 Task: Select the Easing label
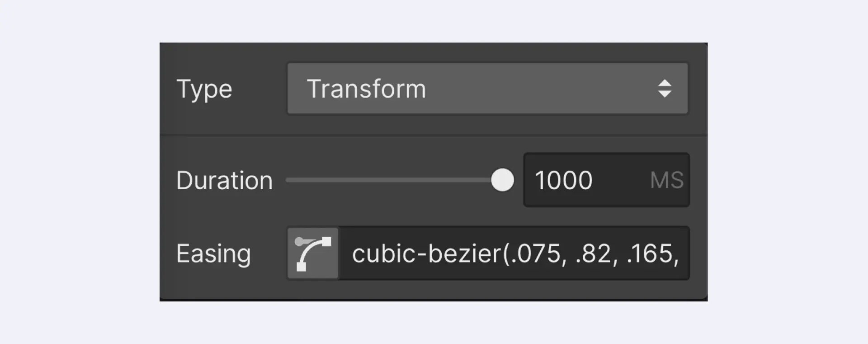tap(213, 254)
